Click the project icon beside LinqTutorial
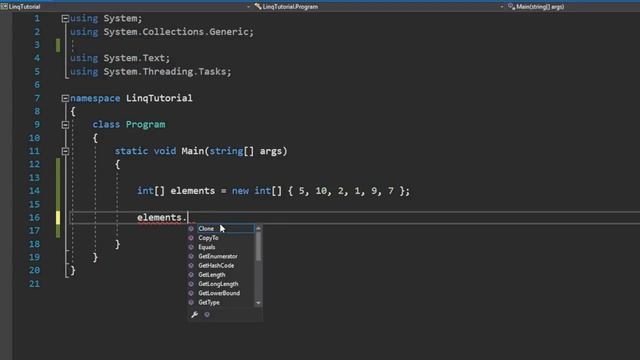The width and height of the screenshot is (640, 360). click(4, 7)
